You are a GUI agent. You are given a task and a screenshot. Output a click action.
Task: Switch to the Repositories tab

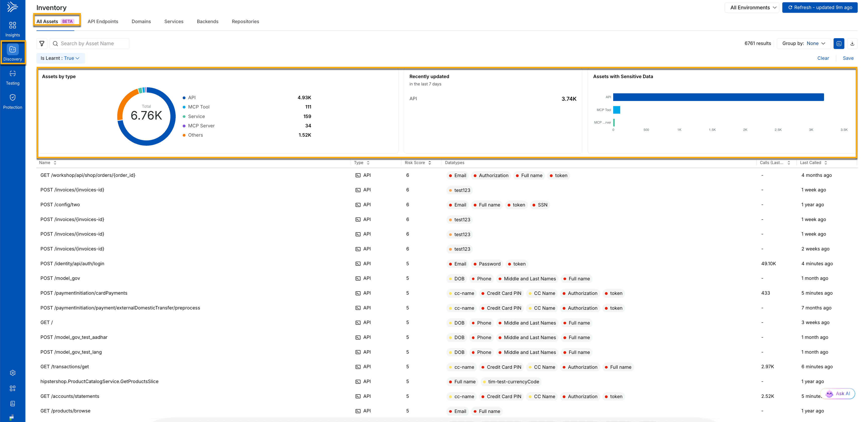click(x=245, y=22)
